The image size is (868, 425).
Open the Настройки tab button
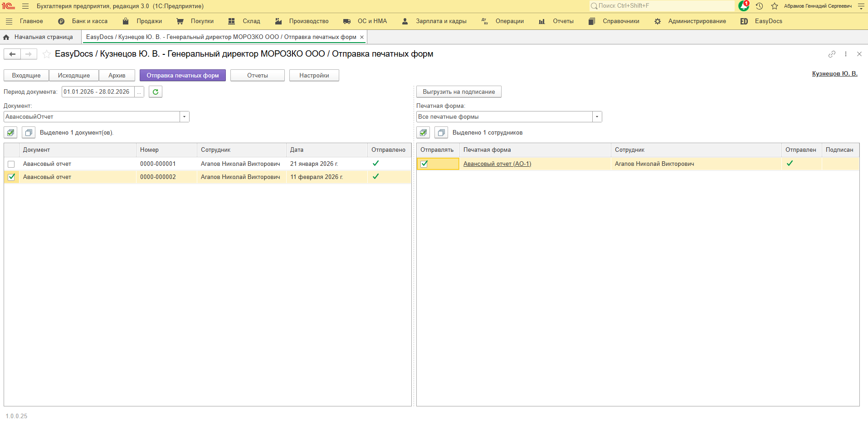pyautogui.click(x=314, y=76)
